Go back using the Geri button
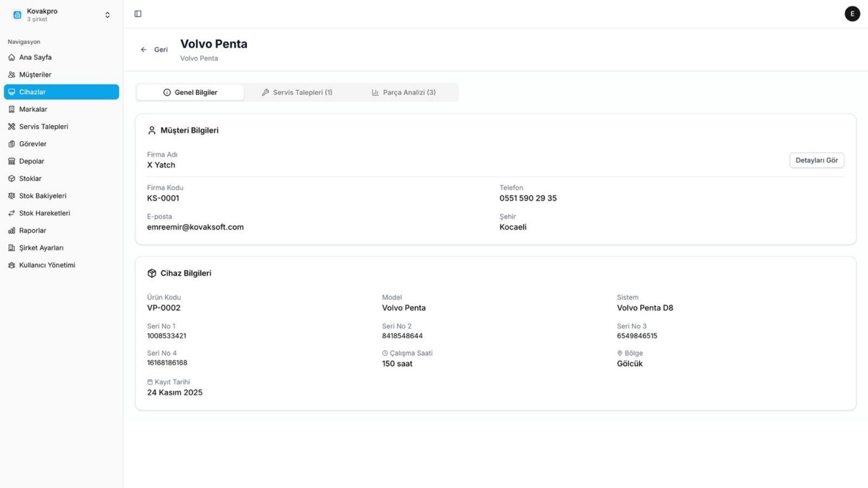This screenshot has height=488, width=868. pyautogui.click(x=155, y=50)
